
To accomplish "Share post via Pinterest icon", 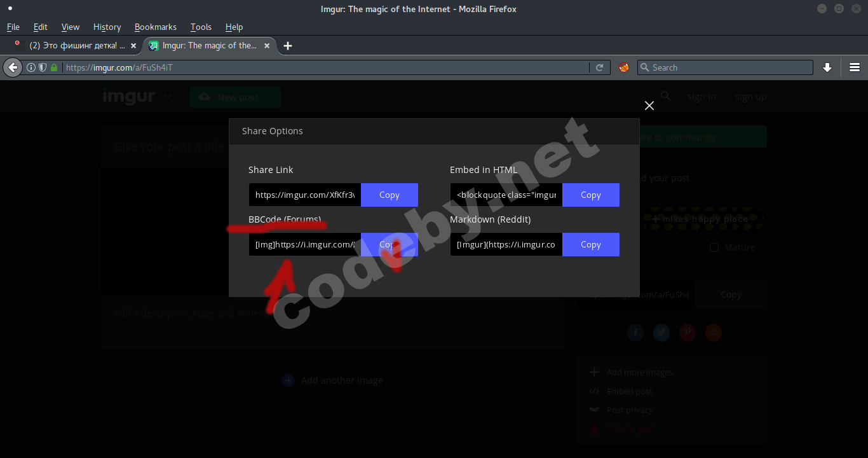I will click(688, 333).
